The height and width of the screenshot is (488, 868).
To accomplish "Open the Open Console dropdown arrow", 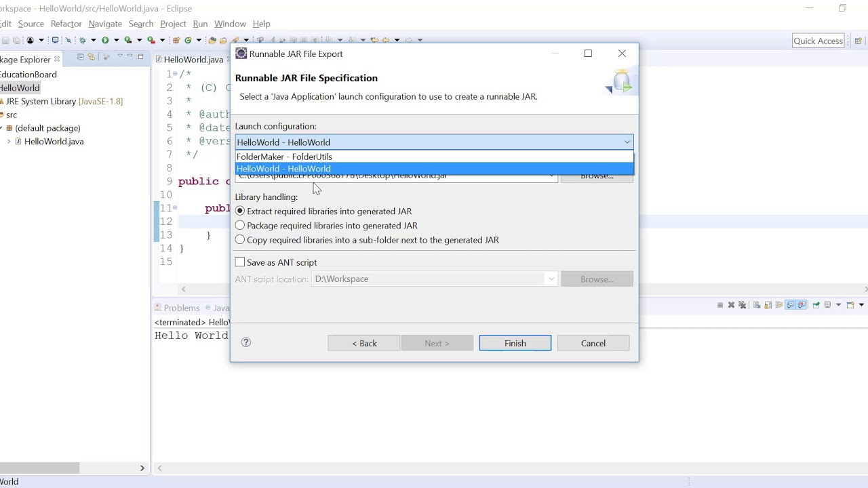I will pyautogui.click(x=861, y=305).
